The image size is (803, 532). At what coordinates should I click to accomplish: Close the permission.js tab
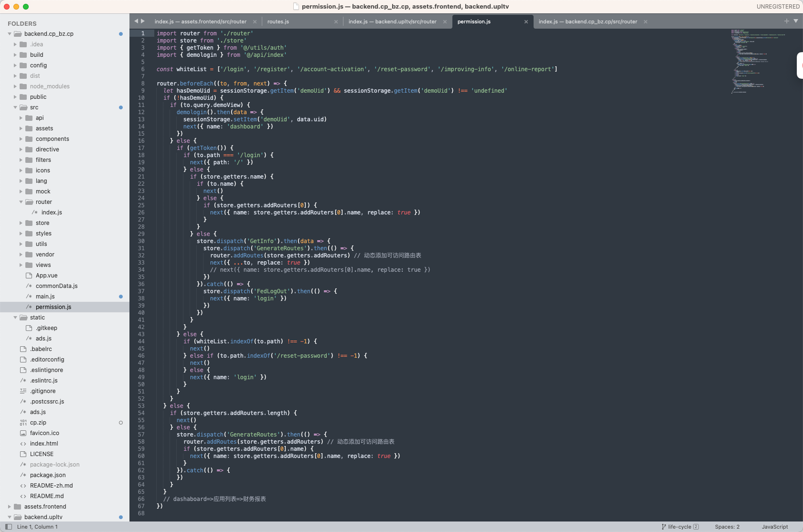(x=526, y=21)
